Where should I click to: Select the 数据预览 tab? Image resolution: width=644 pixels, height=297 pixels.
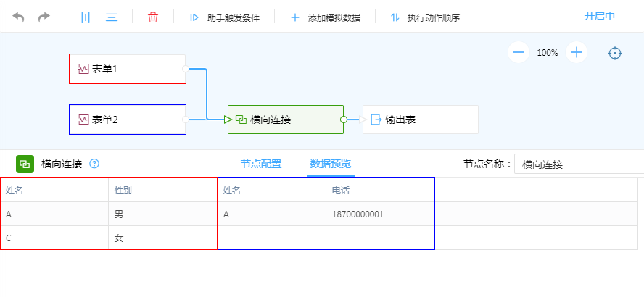331,164
